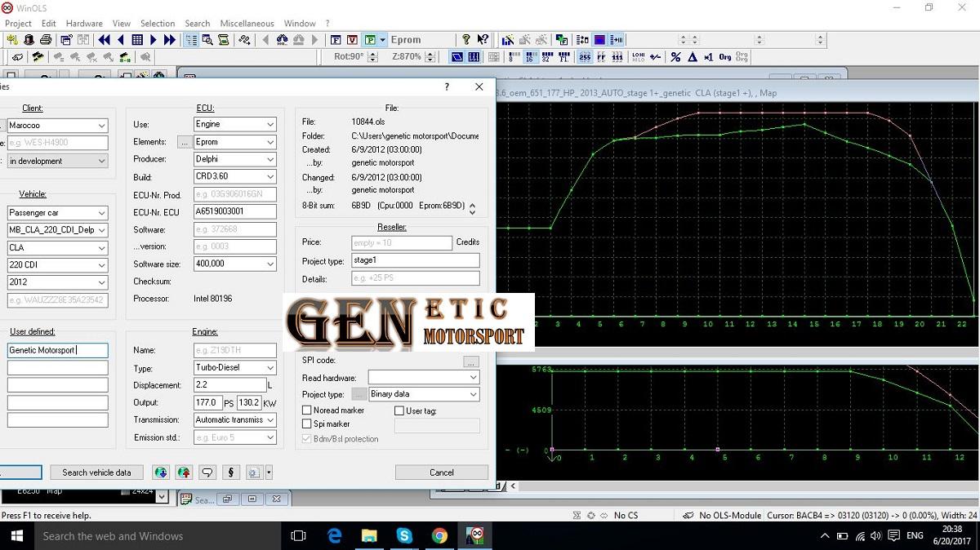Enable the Noread marker checkbox
This screenshot has height=550, width=980.
307,410
